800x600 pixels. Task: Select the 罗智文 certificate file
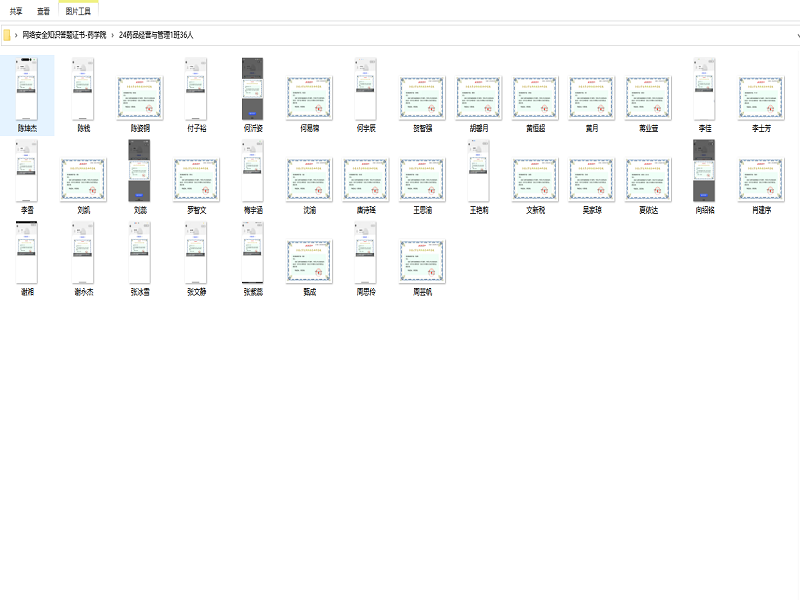[x=197, y=179]
